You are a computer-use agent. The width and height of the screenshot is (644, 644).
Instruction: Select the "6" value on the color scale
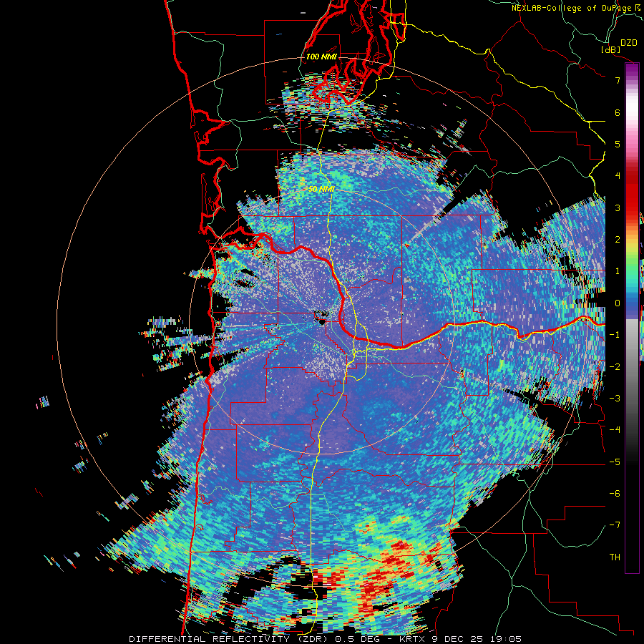coord(618,112)
